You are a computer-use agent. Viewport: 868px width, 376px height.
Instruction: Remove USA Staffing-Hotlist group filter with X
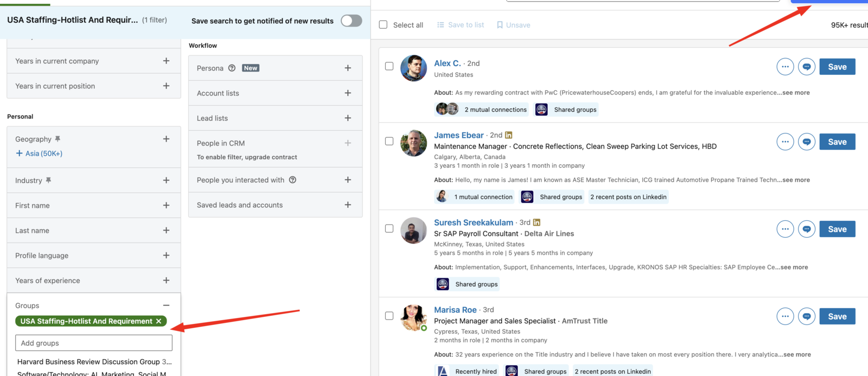(x=159, y=321)
